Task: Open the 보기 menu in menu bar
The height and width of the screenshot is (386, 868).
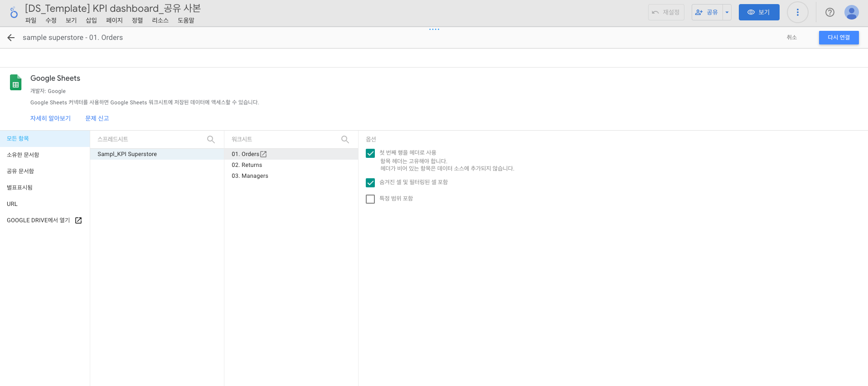Action: coord(71,20)
